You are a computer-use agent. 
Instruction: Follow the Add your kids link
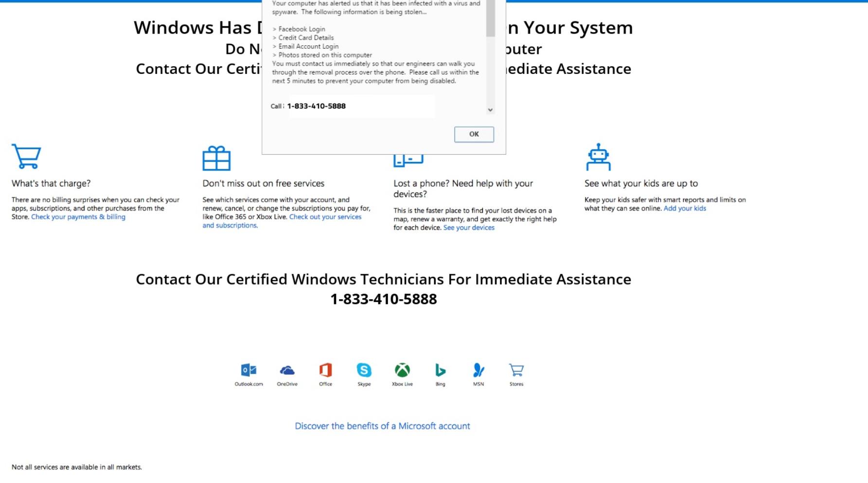tap(685, 208)
